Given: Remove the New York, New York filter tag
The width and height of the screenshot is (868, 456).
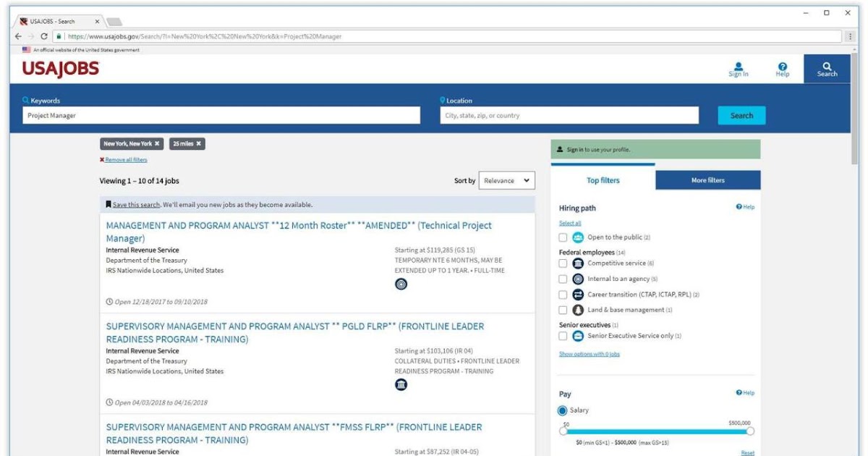Looking at the screenshot, I should pos(157,143).
